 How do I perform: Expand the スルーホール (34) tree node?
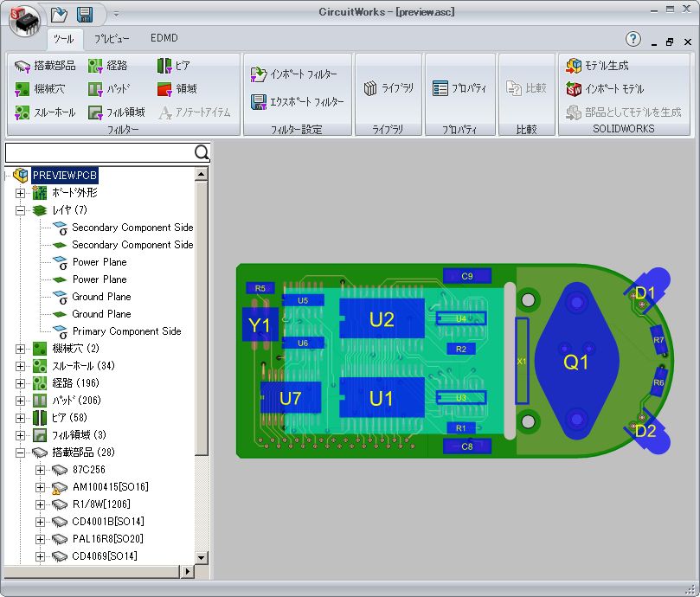click(x=20, y=366)
